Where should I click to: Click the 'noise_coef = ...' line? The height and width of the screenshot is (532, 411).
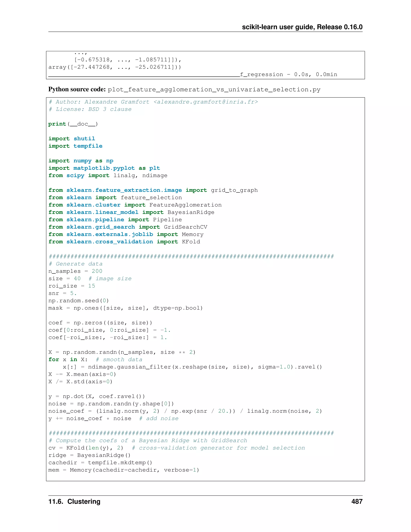185,411
